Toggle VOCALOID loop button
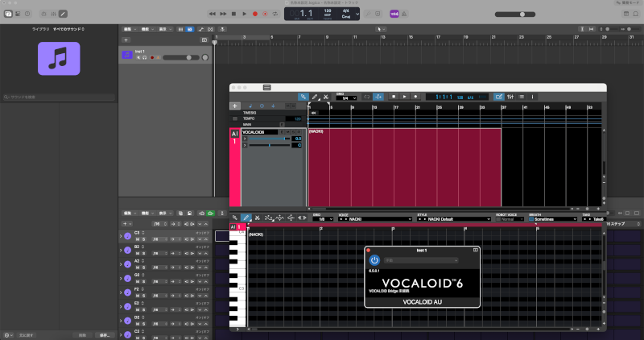Image resolution: width=644 pixels, height=340 pixels. (367, 97)
